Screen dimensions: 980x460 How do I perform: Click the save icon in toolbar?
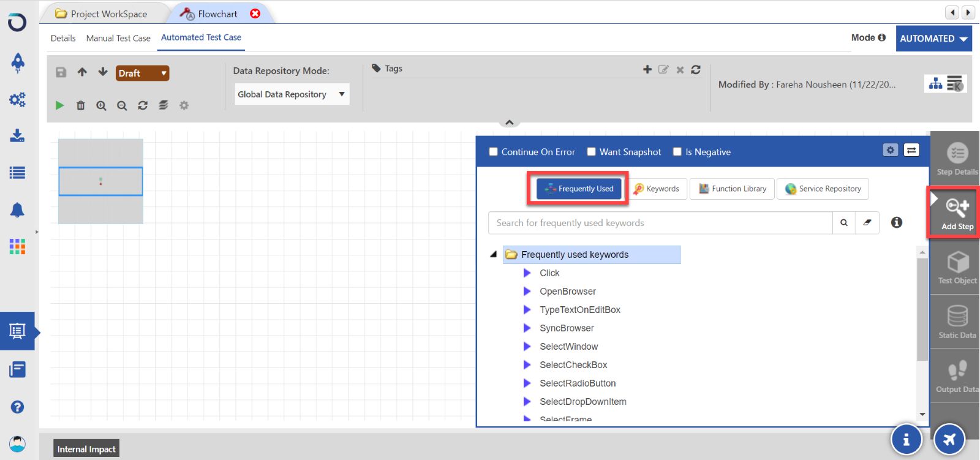(x=61, y=72)
